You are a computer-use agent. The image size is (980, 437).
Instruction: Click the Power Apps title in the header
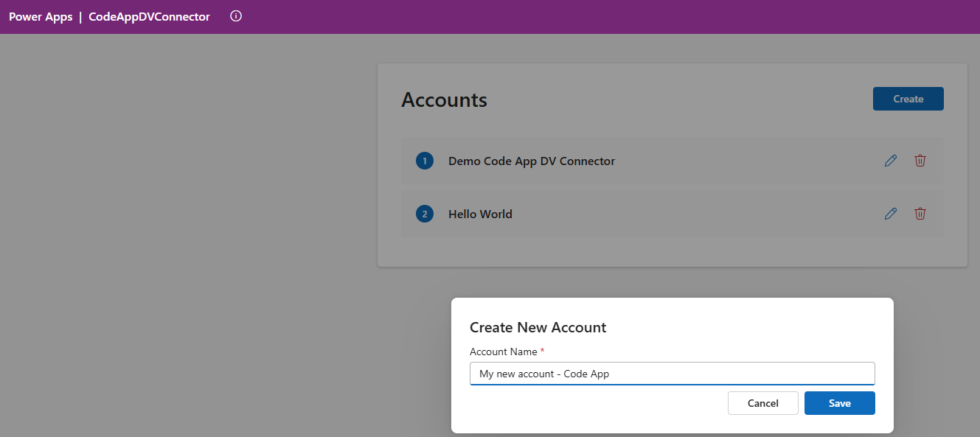[x=41, y=16]
